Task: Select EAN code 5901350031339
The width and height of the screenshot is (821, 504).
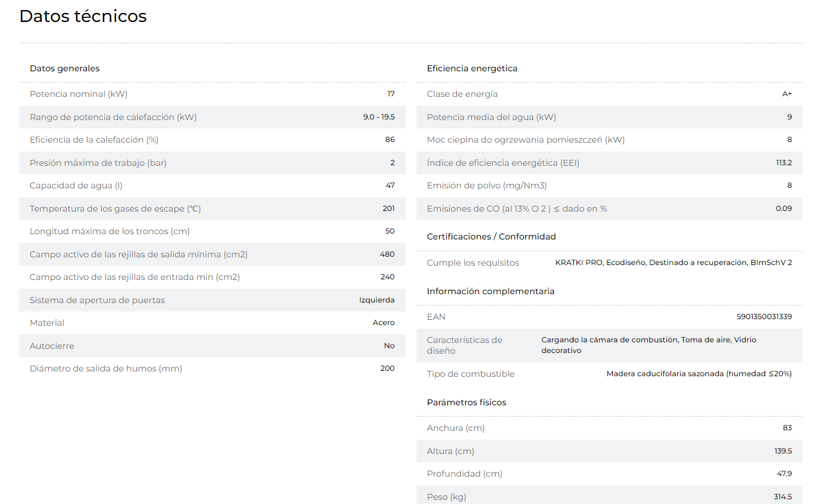Action: pos(764,317)
